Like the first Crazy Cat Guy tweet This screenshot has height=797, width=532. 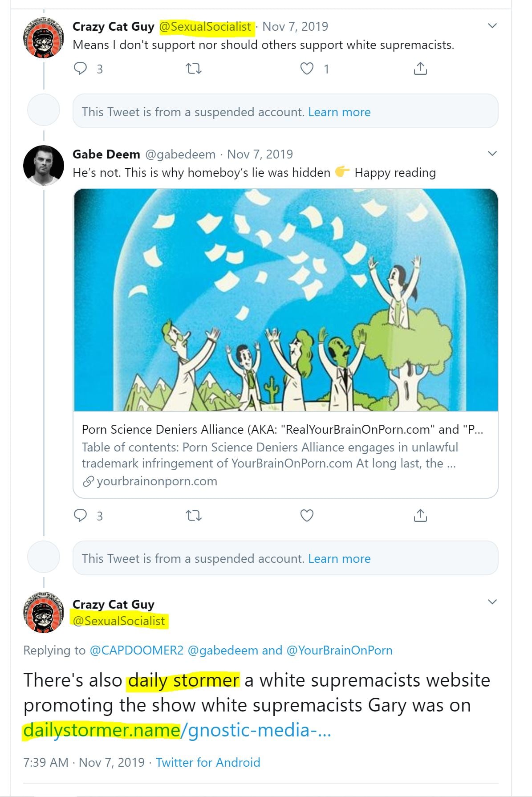[x=307, y=69]
